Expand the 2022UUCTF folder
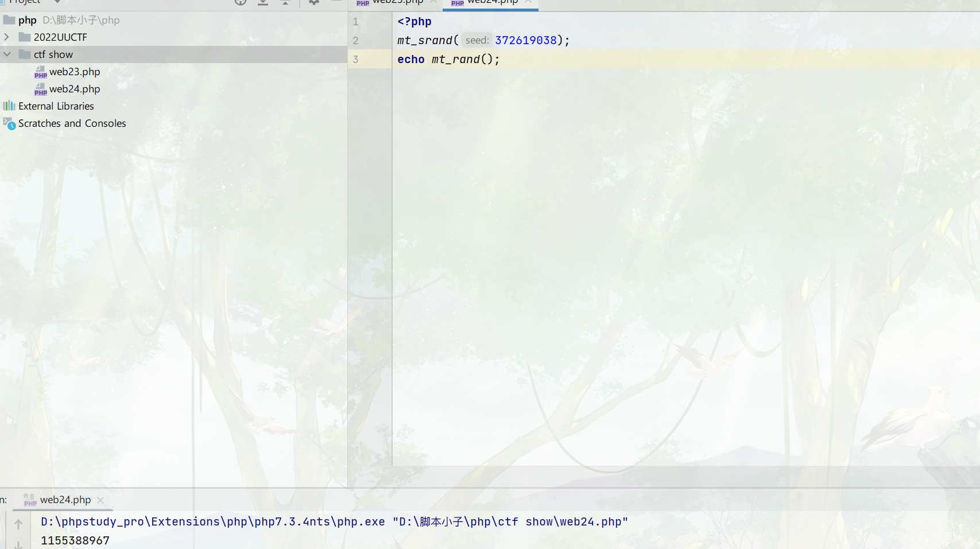The width and height of the screenshot is (980, 549). click(7, 37)
